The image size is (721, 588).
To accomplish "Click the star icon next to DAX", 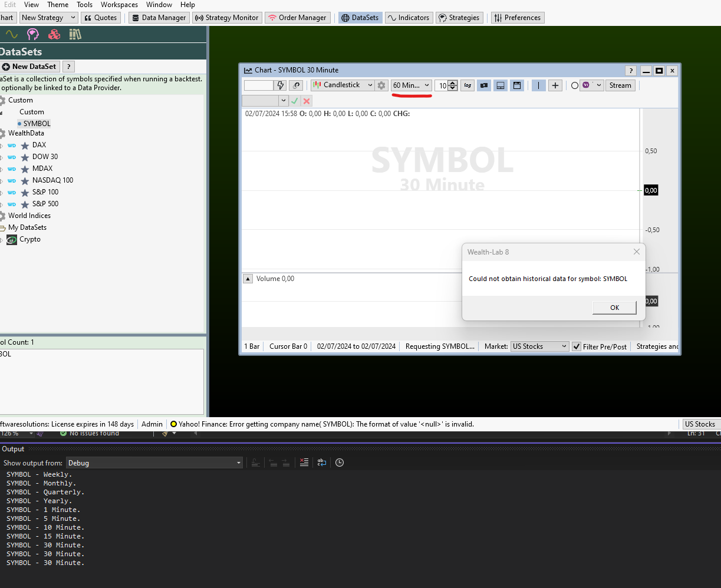I will 25,146.
